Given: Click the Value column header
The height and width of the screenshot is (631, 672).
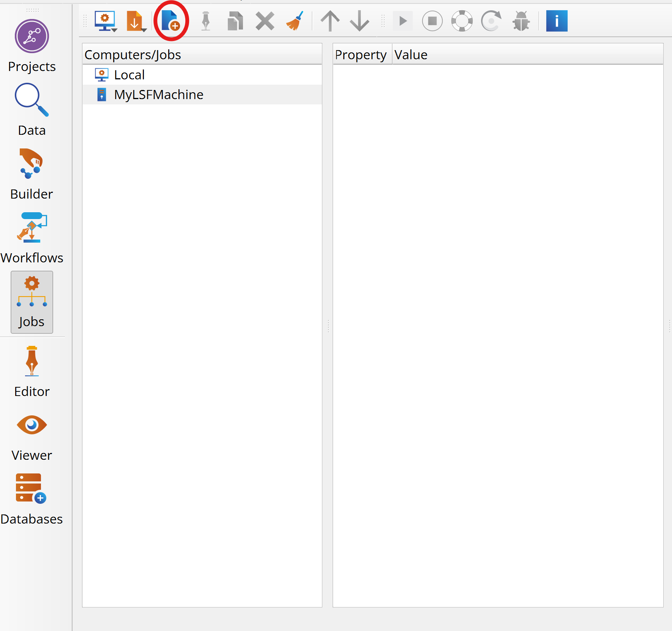Looking at the screenshot, I should [528, 55].
